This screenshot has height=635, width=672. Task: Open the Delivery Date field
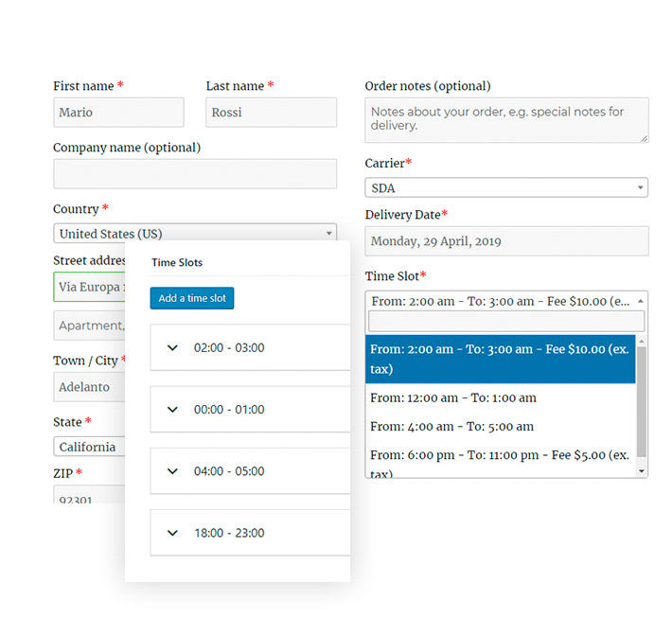tap(506, 241)
